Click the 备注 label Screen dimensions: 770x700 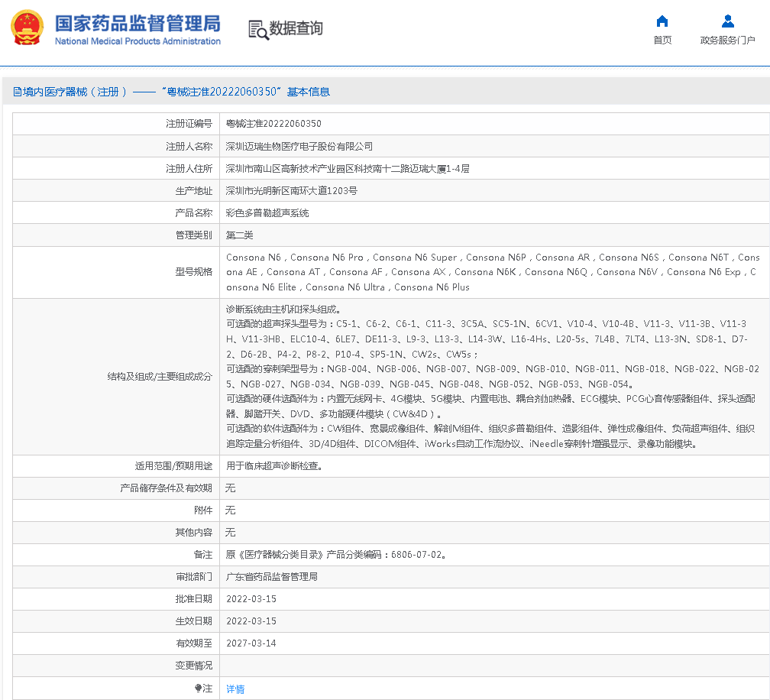[x=203, y=554]
